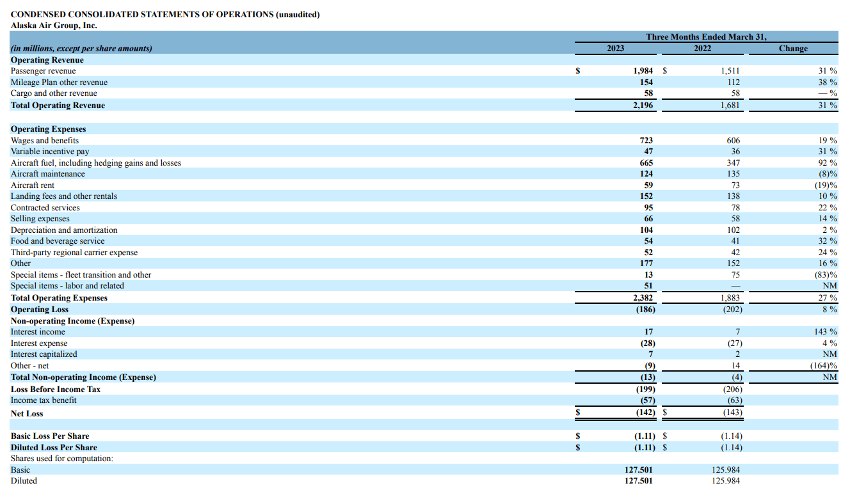Select the Landing fees and other rentals label
The height and width of the screenshot is (504, 850).
point(63,196)
